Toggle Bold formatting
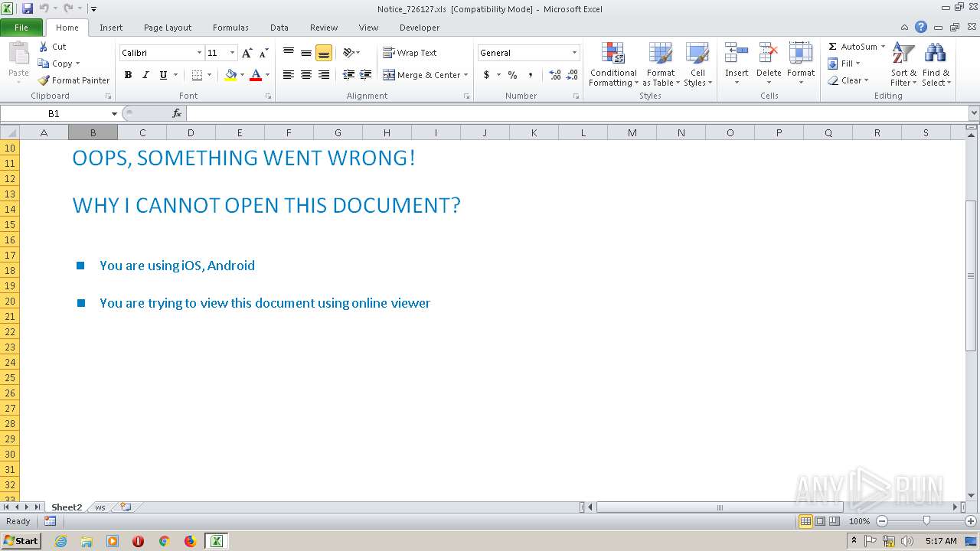 [x=128, y=75]
